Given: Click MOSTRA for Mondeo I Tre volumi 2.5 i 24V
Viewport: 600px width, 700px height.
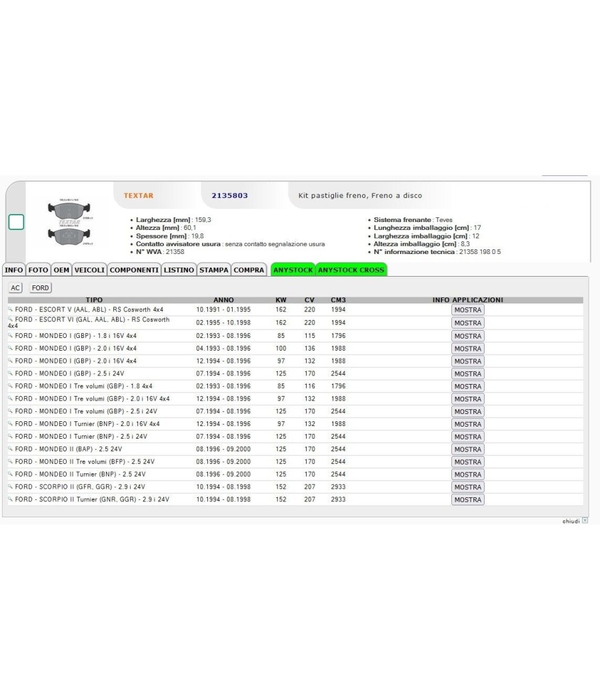Looking at the screenshot, I should tap(467, 411).
